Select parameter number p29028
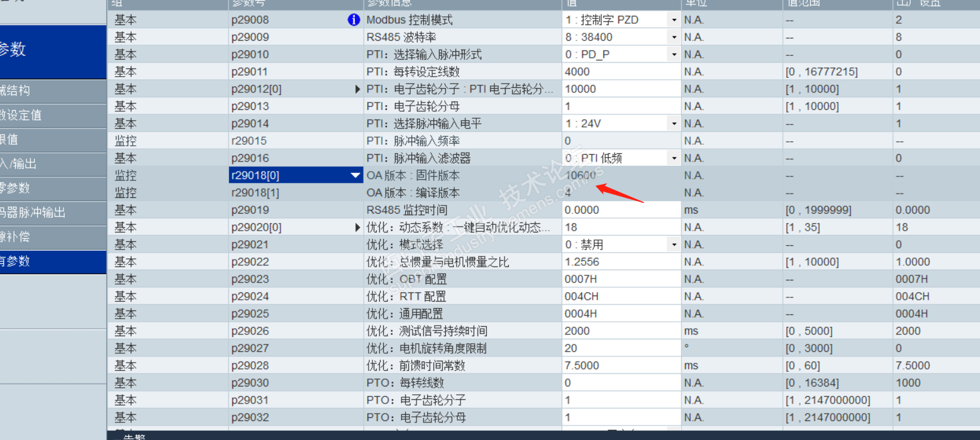The height and width of the screenshot is (440, 980). coord(250,365)
